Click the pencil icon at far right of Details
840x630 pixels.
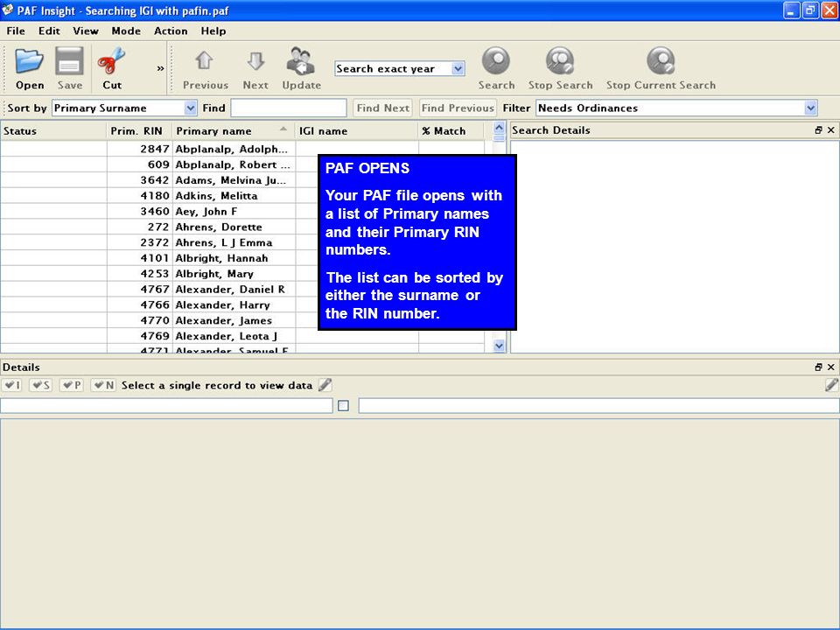(x=831, y=385)
